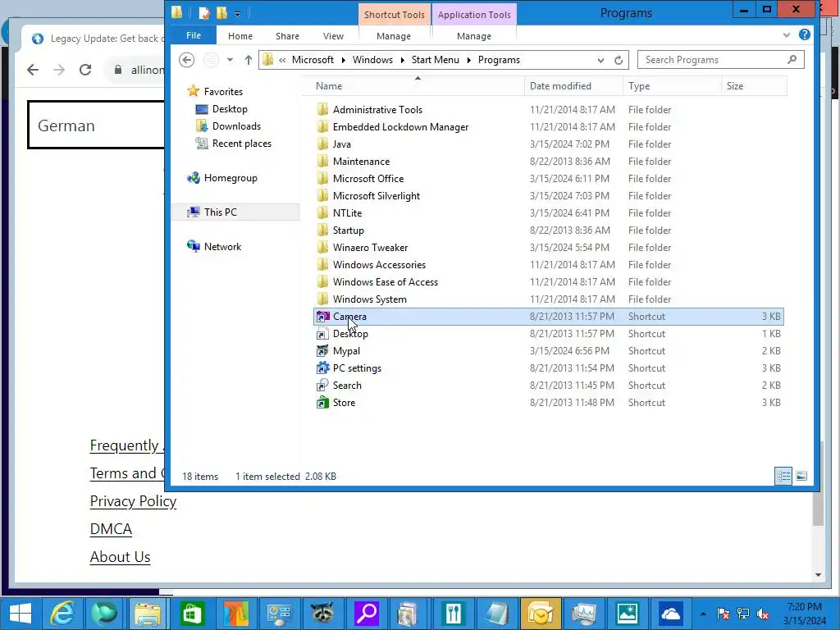Image resolution: width=840 pixels, height=630 pixels.
Task: Refresh the Programs folder address bar
Action: tap(619, 60)
